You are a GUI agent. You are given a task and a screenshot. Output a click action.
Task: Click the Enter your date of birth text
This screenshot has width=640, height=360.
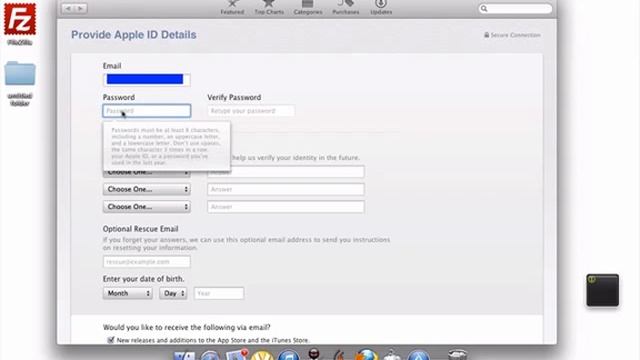pos(143,279)
